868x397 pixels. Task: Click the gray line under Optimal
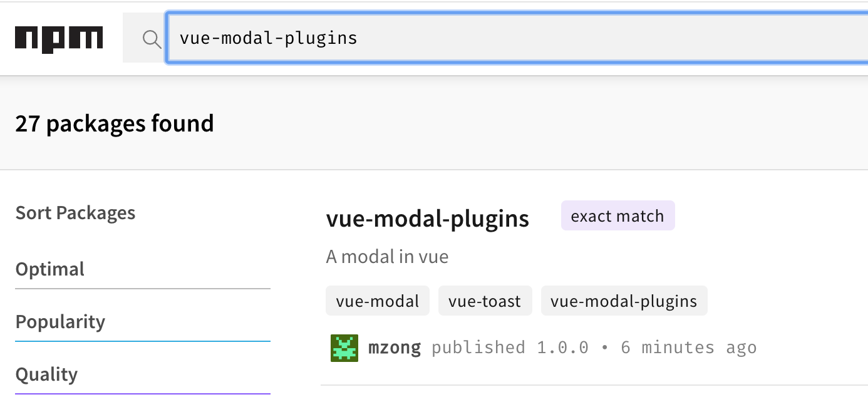(x=143, y=289)
